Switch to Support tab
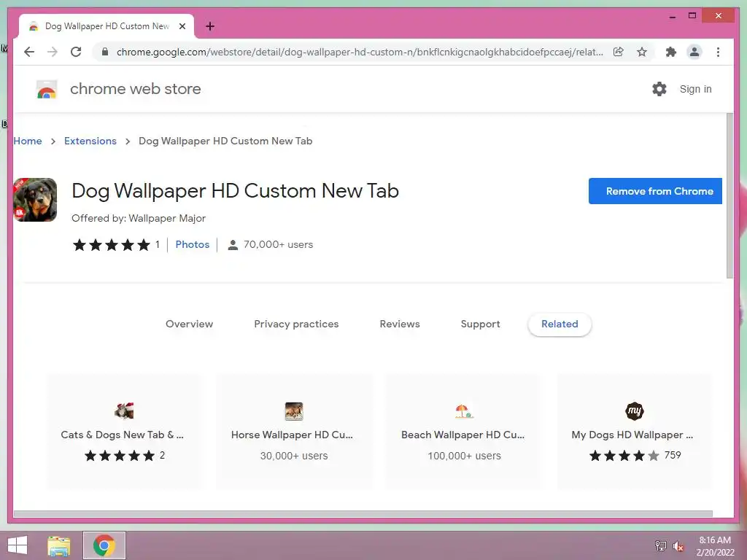The image size is (747, 560). click(x=480, y=324)
